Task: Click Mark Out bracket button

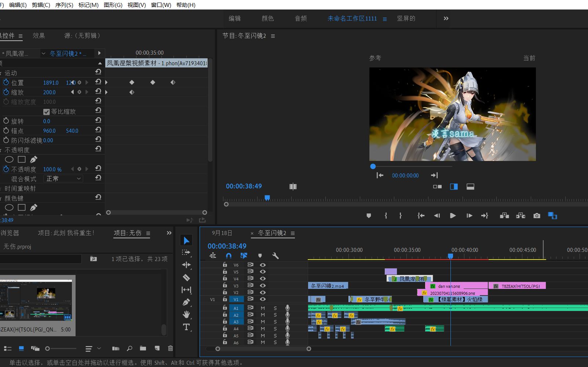Action: pos(401,216)
